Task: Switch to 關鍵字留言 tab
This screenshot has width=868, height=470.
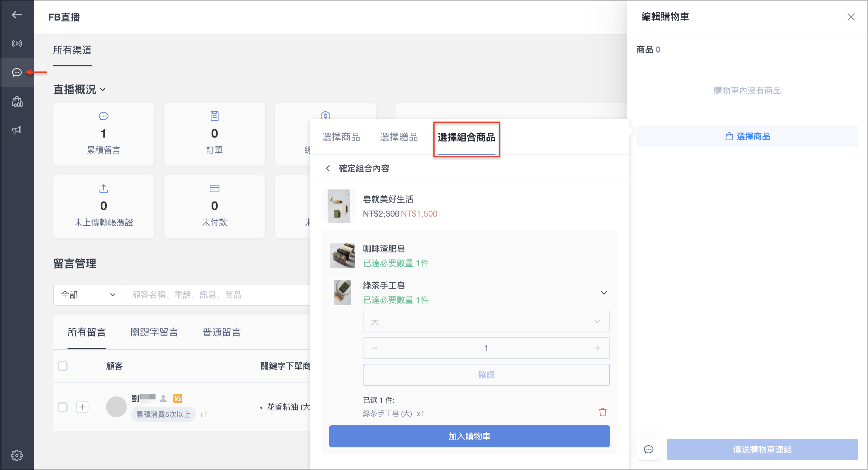Action: point(154,332)
